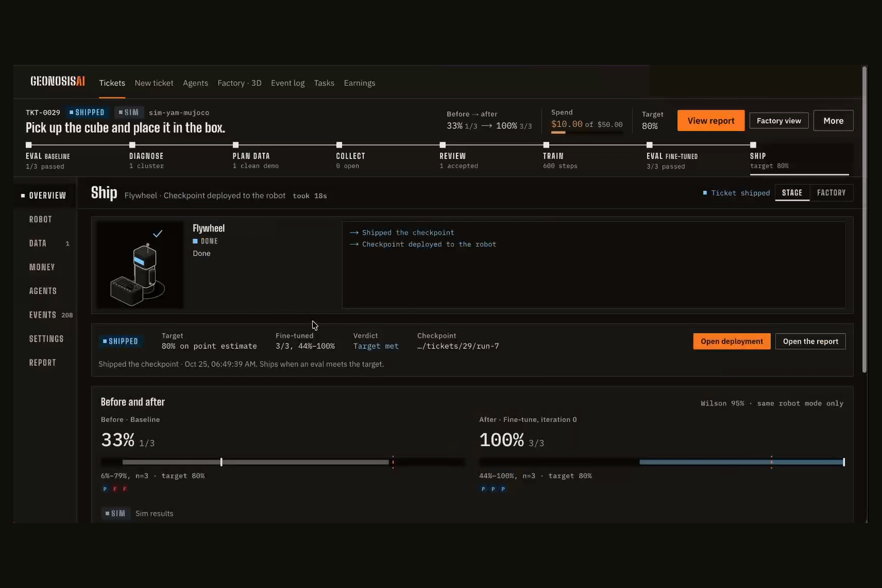
Task: Click the Flywheel DONE status badge
Action: pyautogui.click(x=205, y=241)
